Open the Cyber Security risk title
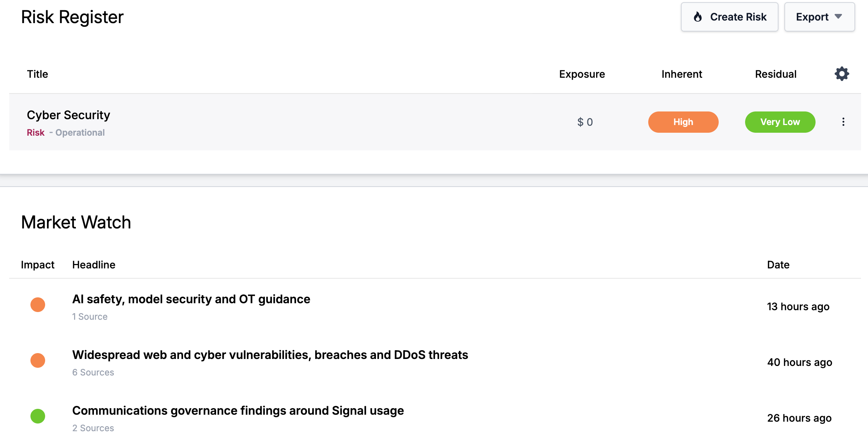868x440 pixels. pyautogui.click(x=68, y=115)
